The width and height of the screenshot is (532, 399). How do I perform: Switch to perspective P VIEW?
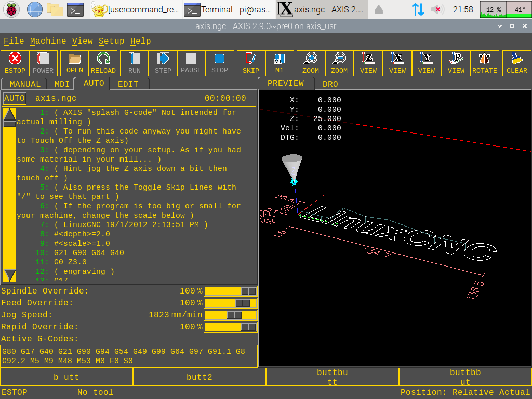point(456,63)
